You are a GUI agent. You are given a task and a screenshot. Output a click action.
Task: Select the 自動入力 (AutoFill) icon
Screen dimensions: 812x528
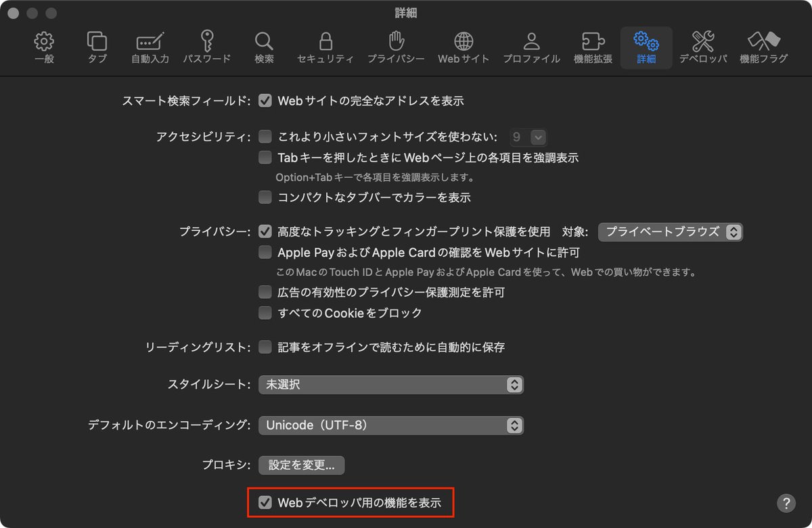[150, 46]
